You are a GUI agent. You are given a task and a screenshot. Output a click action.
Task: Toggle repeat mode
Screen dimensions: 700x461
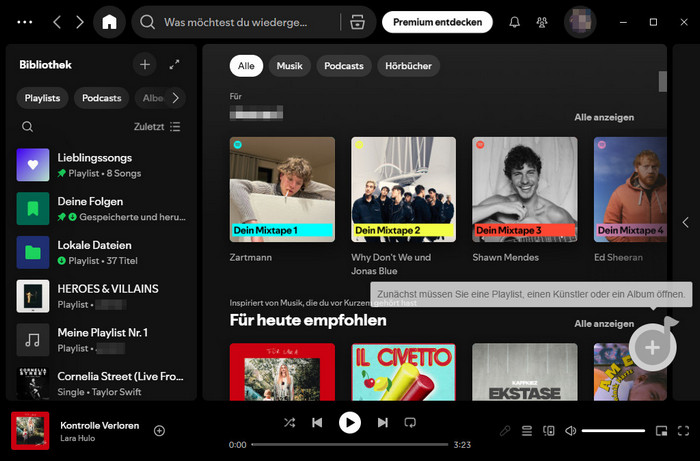(410, 423)
